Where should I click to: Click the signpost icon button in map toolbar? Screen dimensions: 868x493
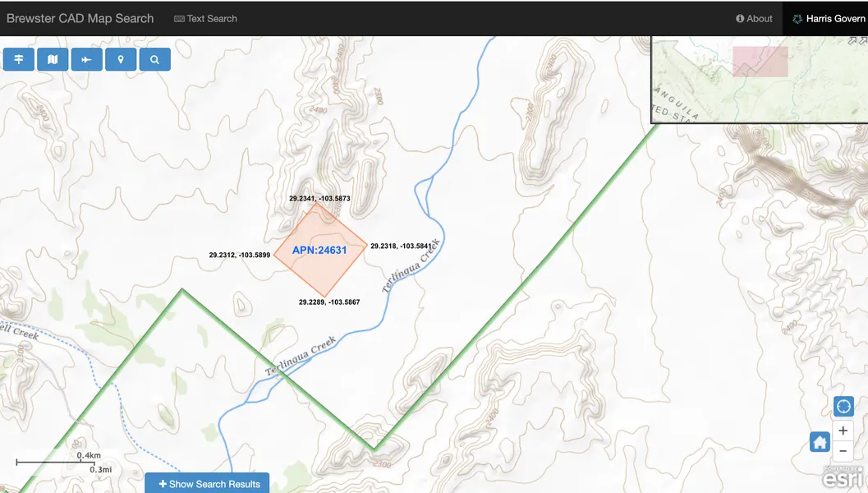point(19,59)
